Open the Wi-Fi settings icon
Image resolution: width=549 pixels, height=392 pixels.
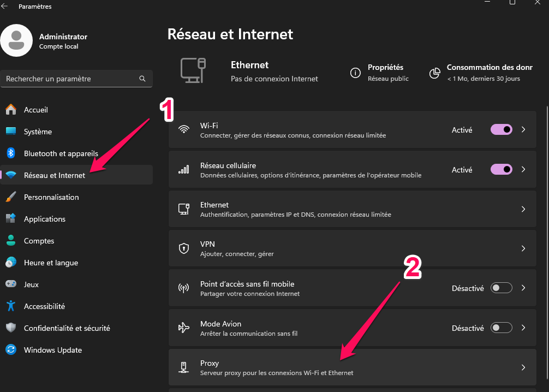[183, 129]
